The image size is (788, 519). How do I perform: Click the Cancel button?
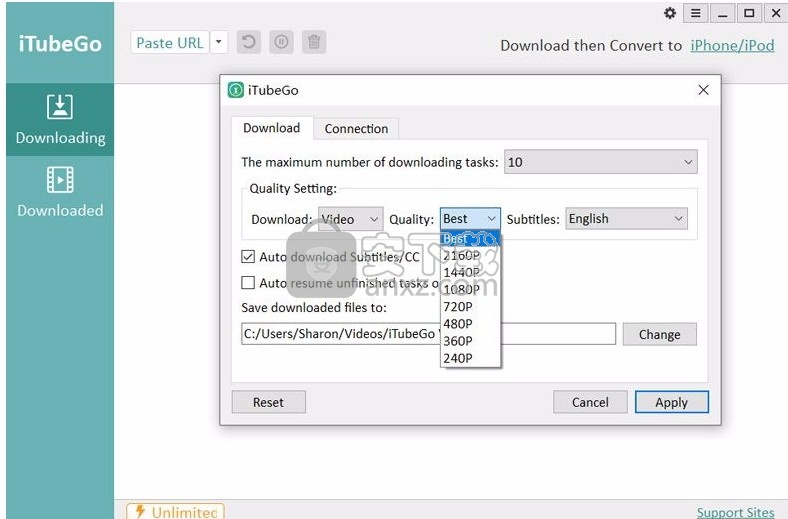[590, 402]
